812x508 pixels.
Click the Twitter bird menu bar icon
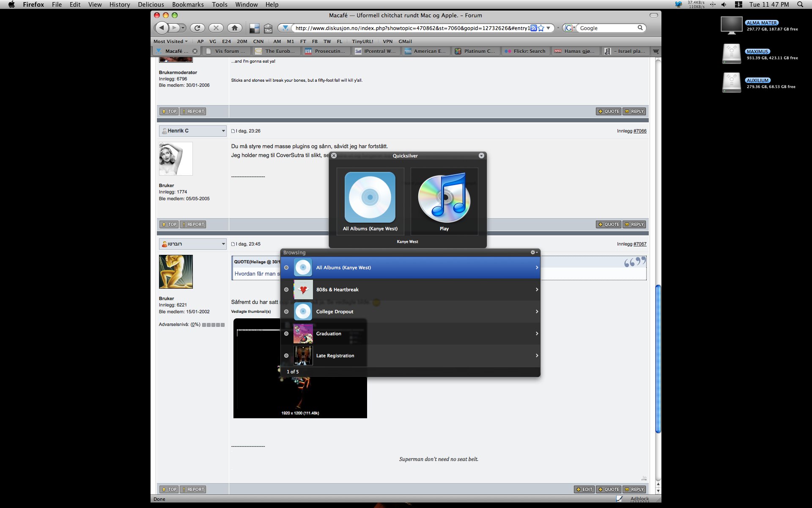[x=679, y=5]
